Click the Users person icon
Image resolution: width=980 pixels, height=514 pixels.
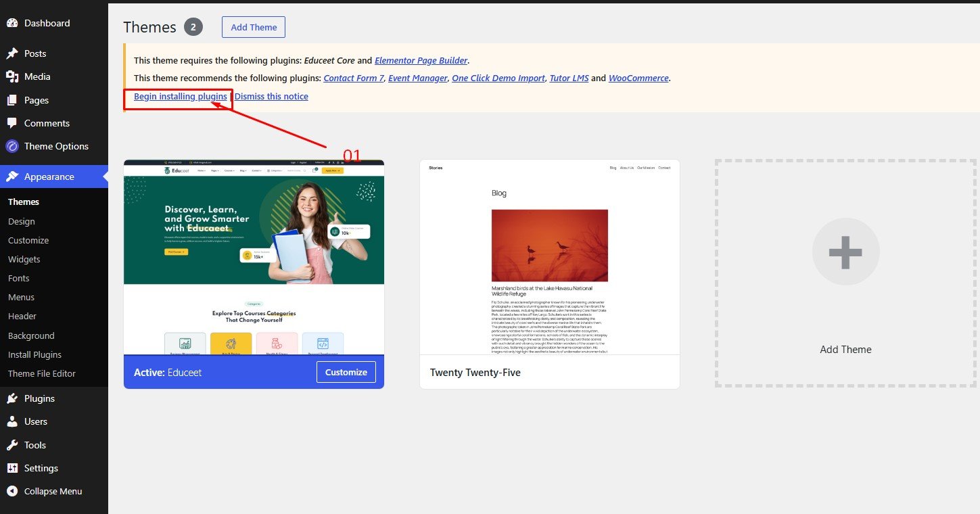point(11,421)
